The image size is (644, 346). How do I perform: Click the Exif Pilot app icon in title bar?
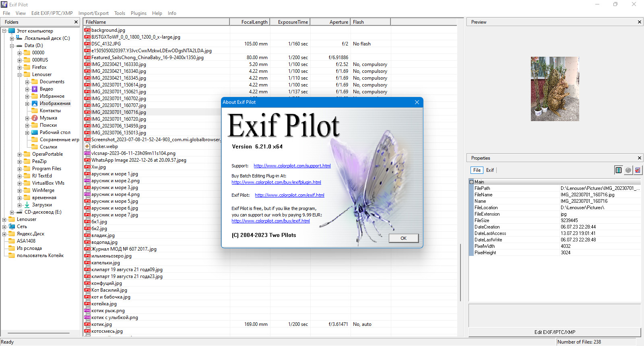4,4
